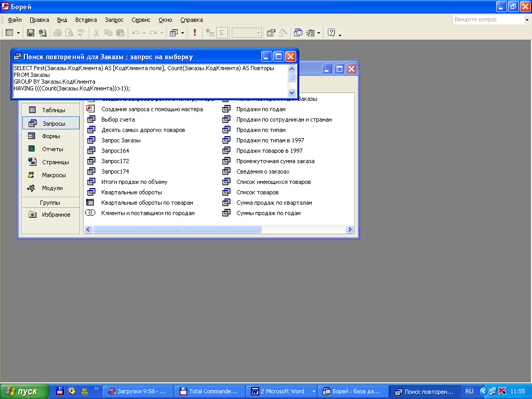Click the Print toolbar icon
This screenshot has width=532, height=399.
coord(58,33)
